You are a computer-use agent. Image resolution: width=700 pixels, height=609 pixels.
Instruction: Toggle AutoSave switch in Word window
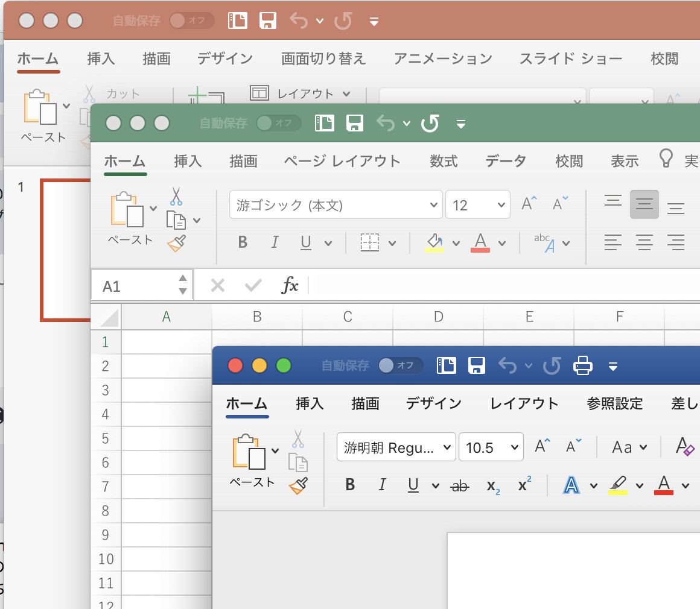click(x=400, y=365)
